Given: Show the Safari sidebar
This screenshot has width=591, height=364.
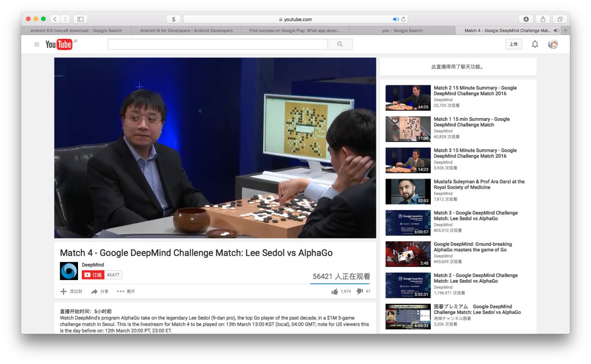Looking at the screenshot, I should [x=80, y=19].
